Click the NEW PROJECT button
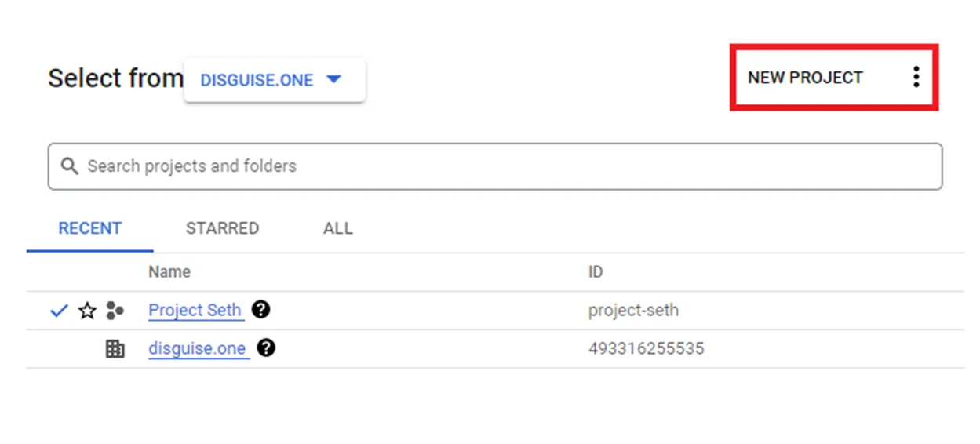The image size is (980, 444). (x=805, y=78)
